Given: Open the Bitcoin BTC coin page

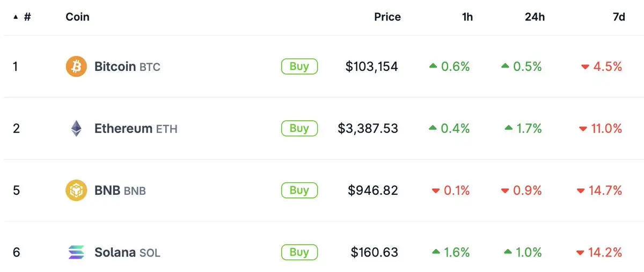Looking at the screenshot, I should click(127, 67).
